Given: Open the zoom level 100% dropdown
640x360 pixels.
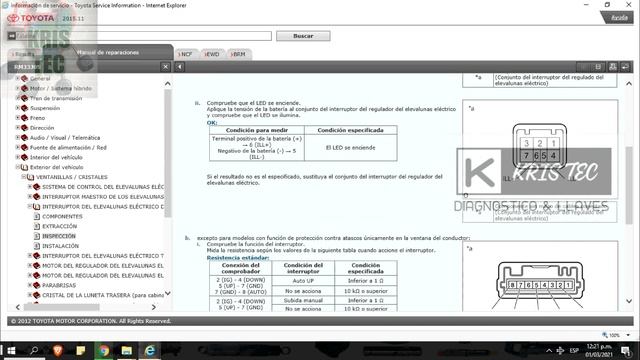Looking at the screenshot, I should point(628,335).
